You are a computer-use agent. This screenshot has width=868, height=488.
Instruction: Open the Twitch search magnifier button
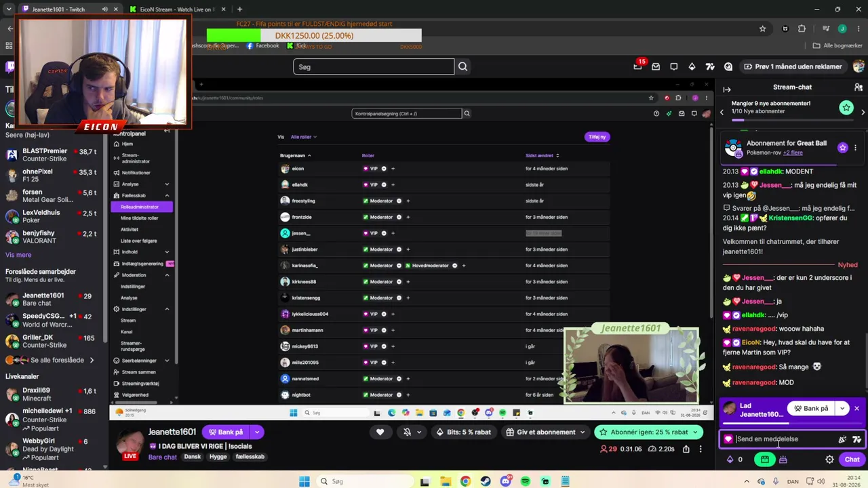click(x=462, y=66)
